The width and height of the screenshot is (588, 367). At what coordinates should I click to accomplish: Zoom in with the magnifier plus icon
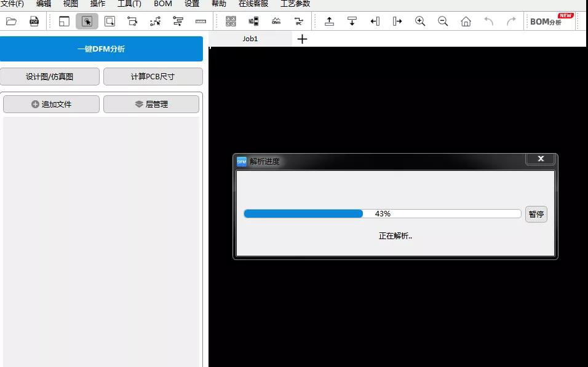click(420, 21)
